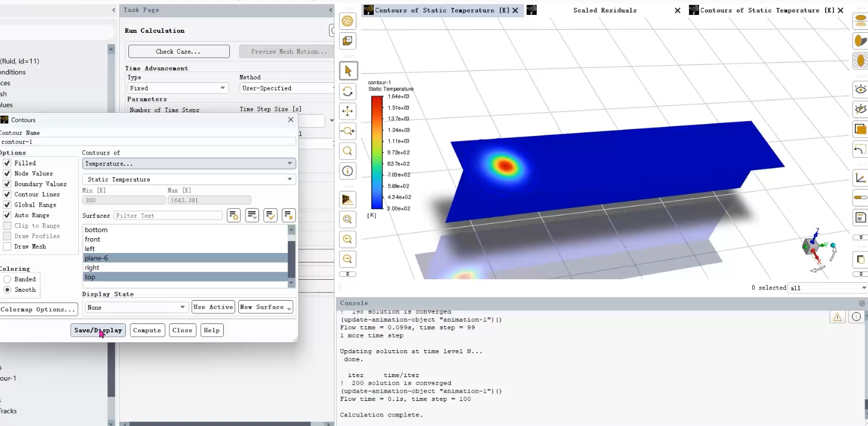Deselect all shown surfaces with the X icon
Screen dimensions: 868x426
[x=289, y=215]
